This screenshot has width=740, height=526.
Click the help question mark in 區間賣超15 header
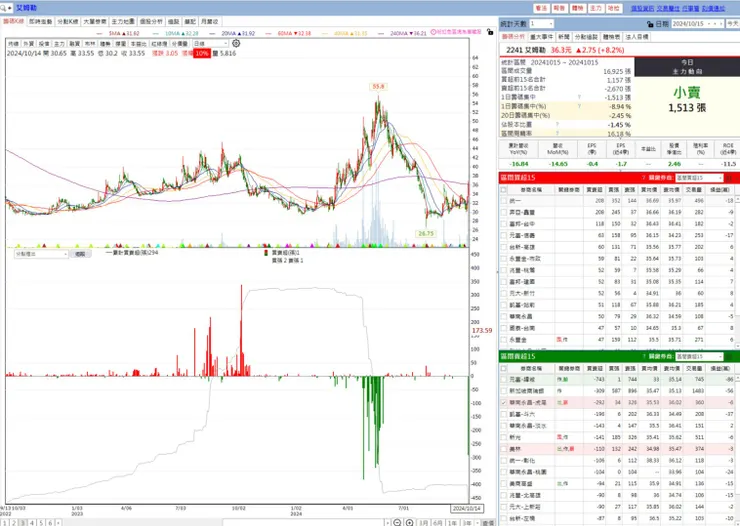643,356
